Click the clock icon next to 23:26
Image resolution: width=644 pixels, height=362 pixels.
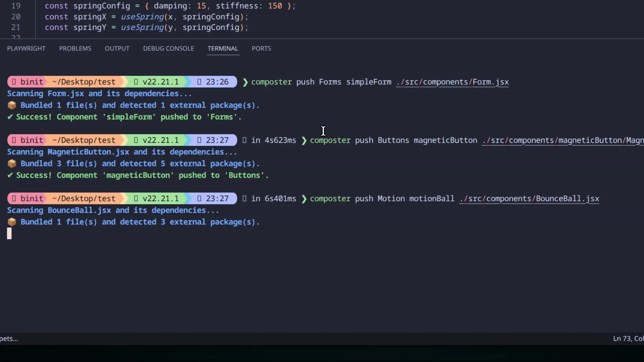199,82
